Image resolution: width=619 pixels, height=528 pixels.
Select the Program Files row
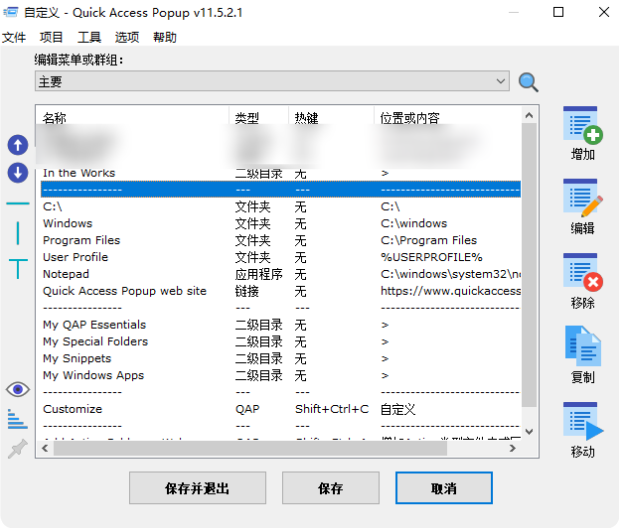tap(281, 240)
